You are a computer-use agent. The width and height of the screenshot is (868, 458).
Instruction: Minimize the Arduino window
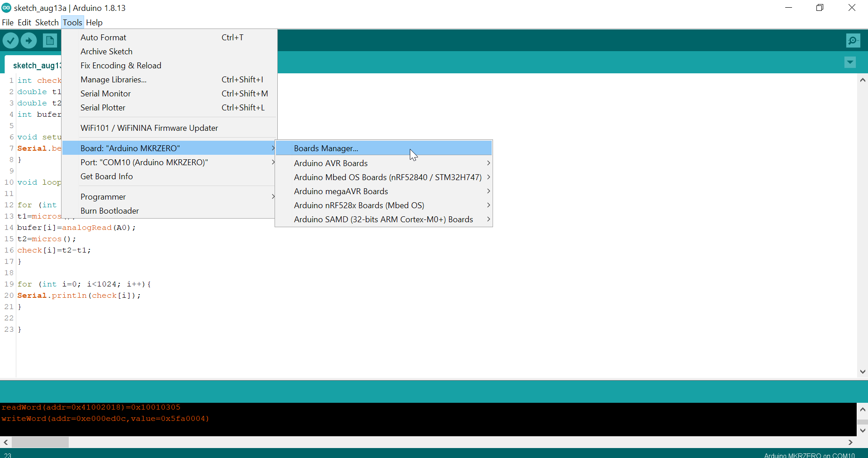point(789,8)
